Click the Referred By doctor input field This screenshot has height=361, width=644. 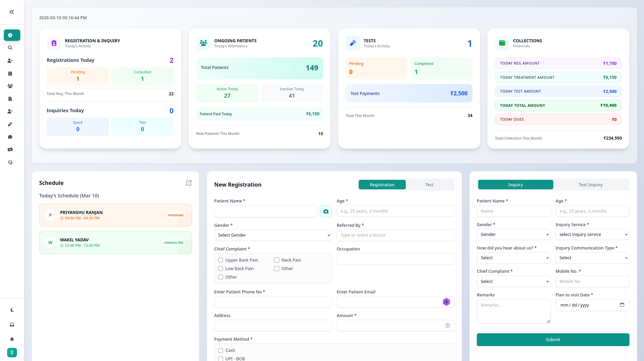395,235
